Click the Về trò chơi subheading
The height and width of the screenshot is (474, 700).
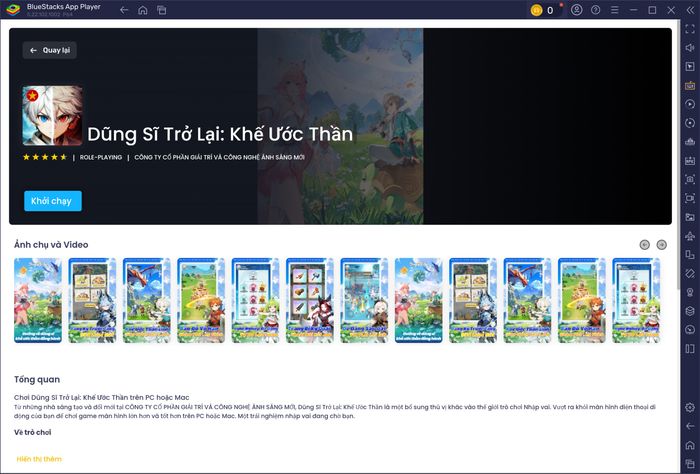pos(33,432)
